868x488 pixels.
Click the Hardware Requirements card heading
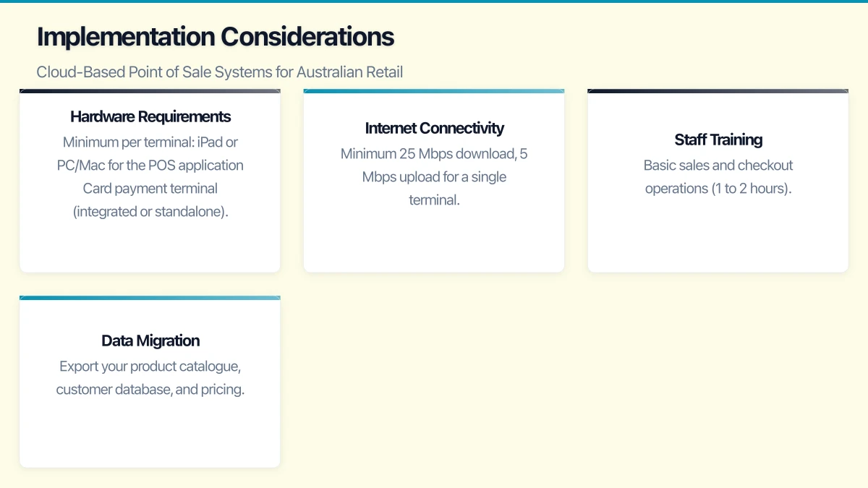coord(150,116)
